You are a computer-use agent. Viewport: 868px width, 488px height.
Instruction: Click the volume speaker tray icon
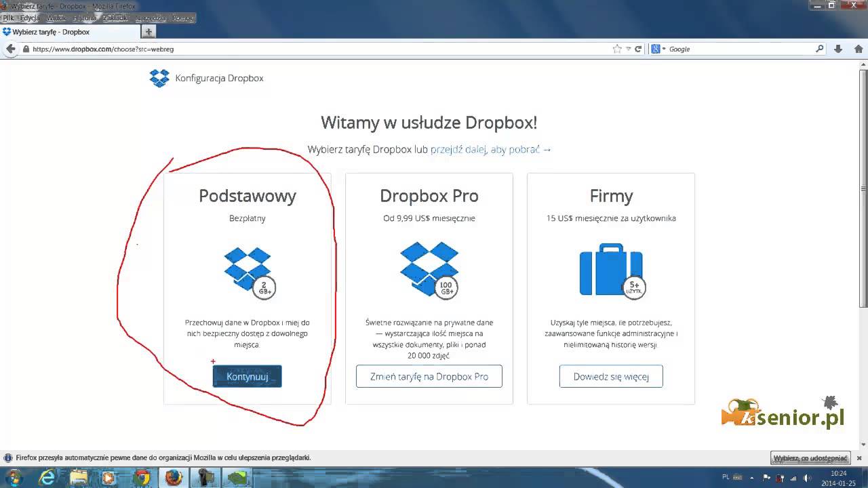(808, 478)
